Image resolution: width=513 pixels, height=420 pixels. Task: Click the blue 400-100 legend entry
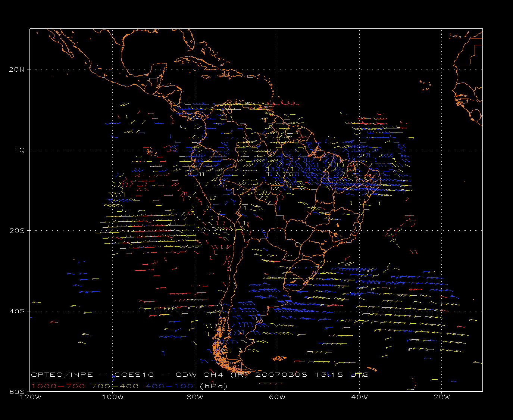click(x=170, y=386)
